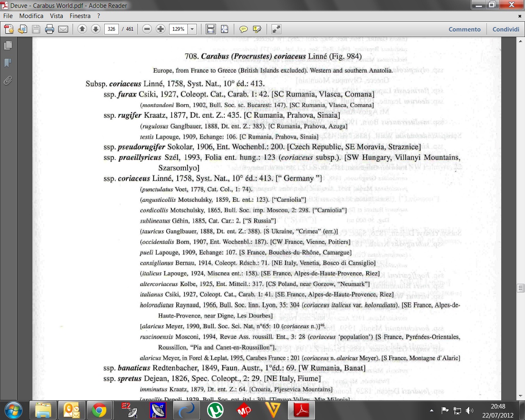The width and height of the screenshot is (525, 420).
Task: Toggle fit one full page view
Action: pyautogui.click(x=224, y=29)
